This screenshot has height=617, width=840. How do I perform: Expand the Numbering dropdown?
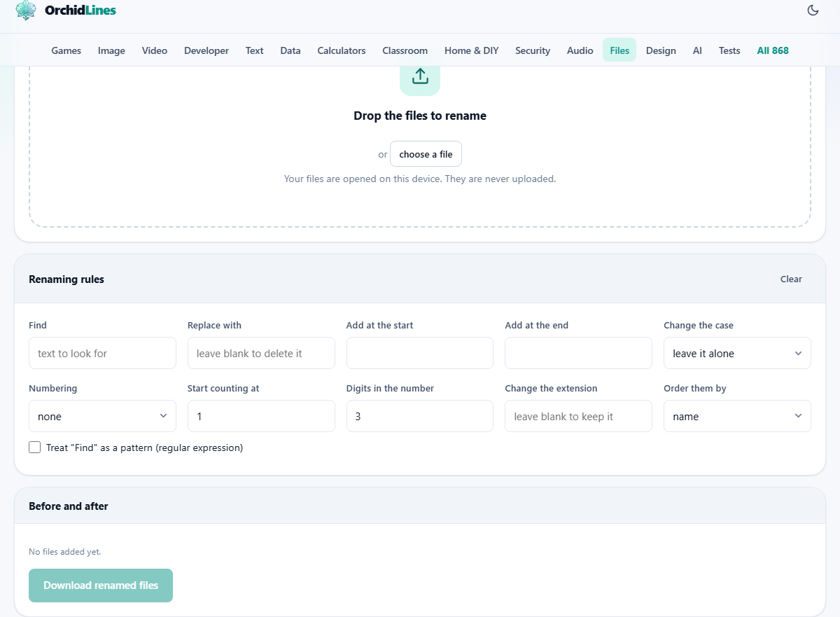(102, 416)
